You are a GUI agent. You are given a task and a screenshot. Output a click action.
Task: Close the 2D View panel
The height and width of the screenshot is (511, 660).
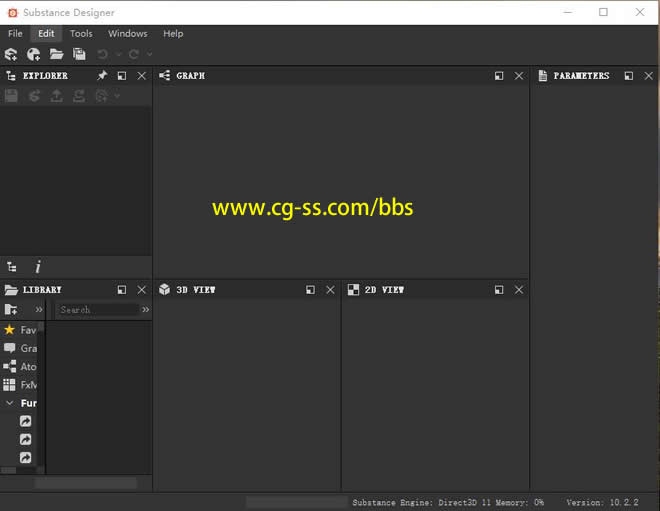[x=519, y=290]
